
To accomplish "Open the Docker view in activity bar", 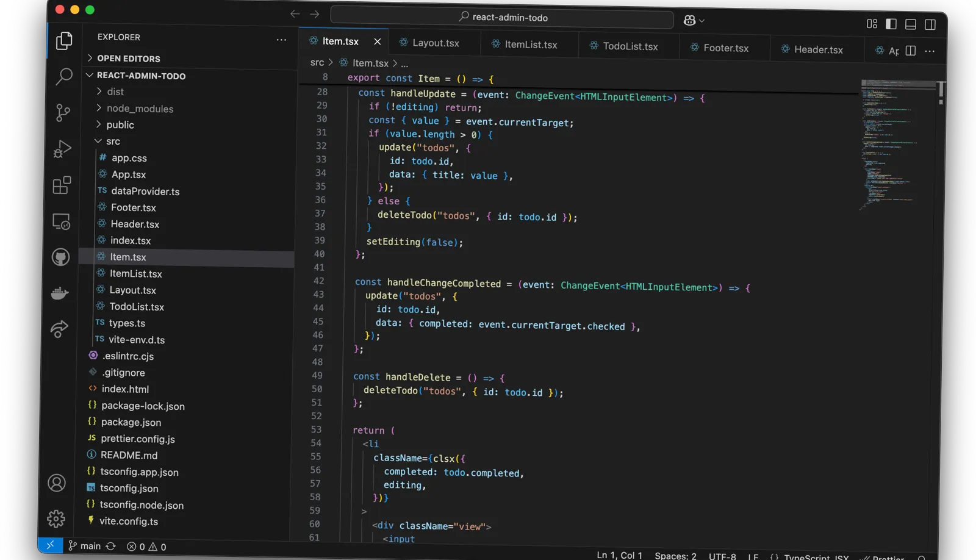I will 60,293.
